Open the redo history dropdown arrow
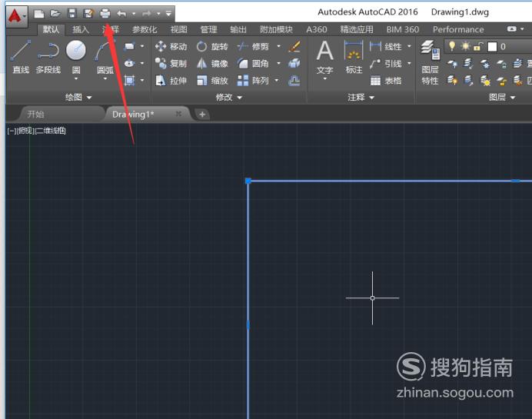The height and width of the screenshot is (419, 532). pyautogui.click(x=158, y=14)
